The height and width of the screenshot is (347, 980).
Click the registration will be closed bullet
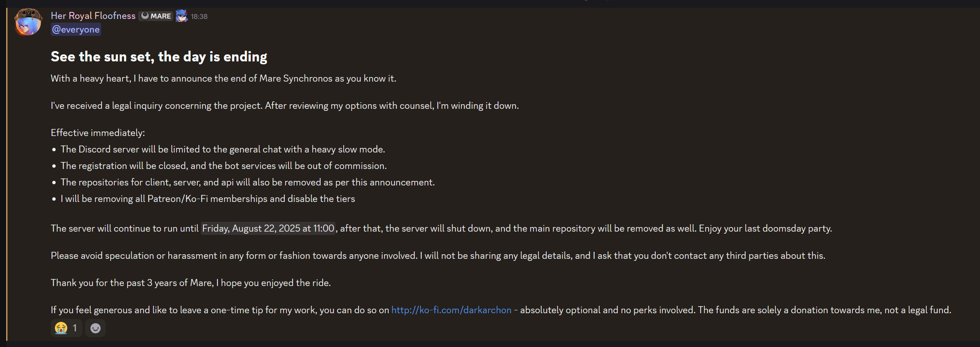224,166
